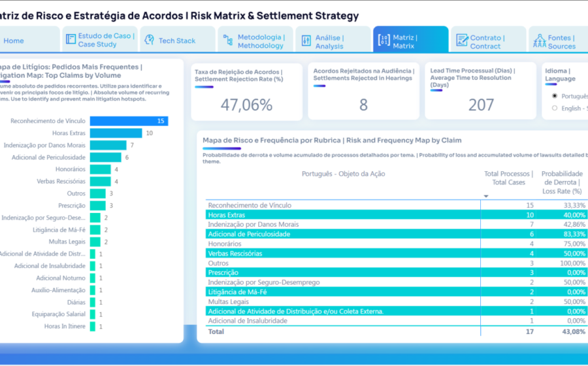The height and width of the screenshot is (366, 588).
Task: Click the Prescrição bar in the chart
Action: point(97,205)
